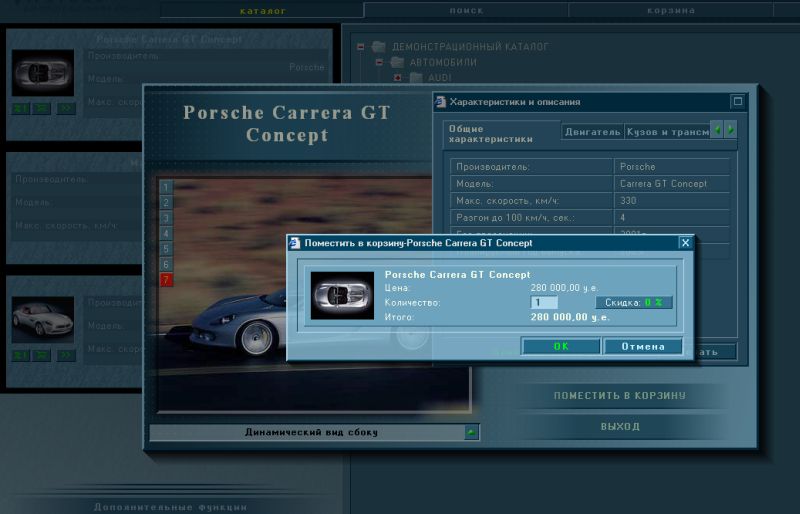Select highlighted photo number 7
Viewport: 800px width, 514px height.
click(x=166, y=280)
